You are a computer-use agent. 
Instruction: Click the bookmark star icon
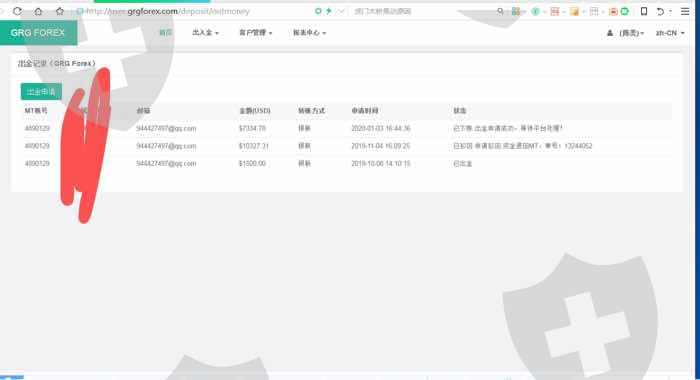click(59, 11)
